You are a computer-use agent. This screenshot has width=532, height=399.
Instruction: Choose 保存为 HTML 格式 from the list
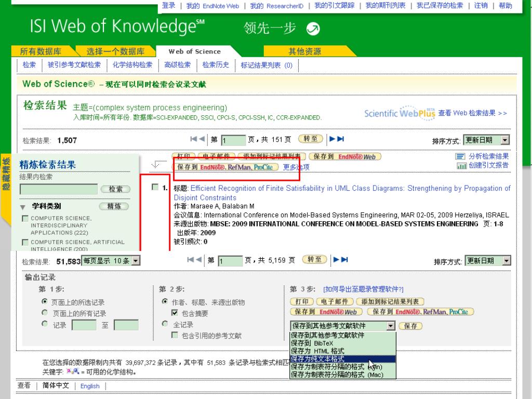343,351
